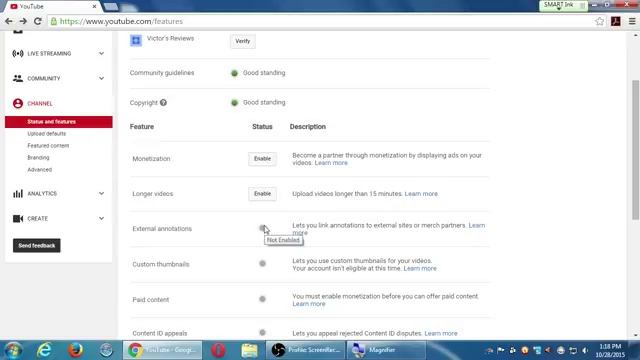Open the Chrome hamburger menu

(x=632, y=21)
